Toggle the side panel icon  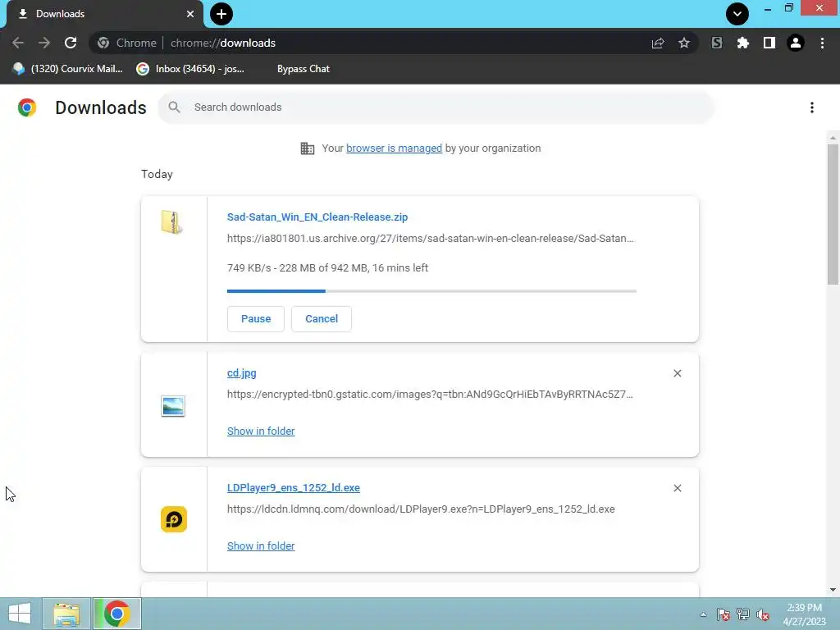pyautogui.click(x=769, y=43)
